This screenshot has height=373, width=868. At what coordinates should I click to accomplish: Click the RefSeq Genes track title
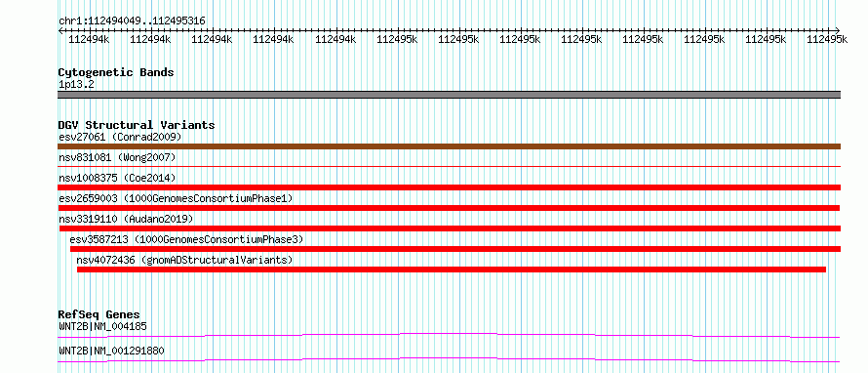(x=99, y=314)
